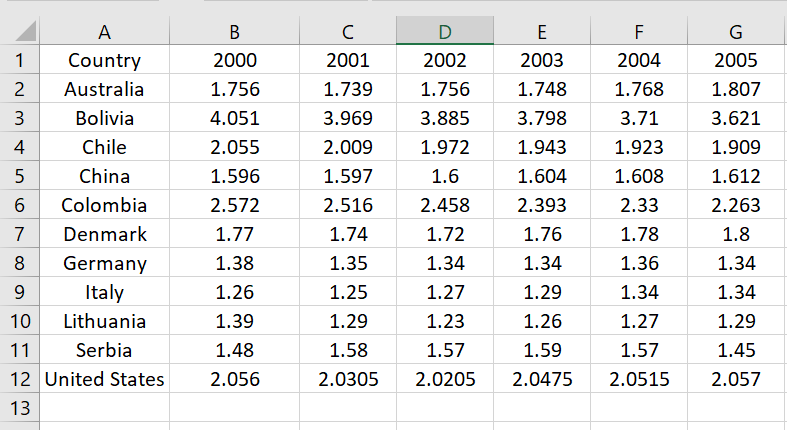
Task: Select Colombia's 2004 value 2.33
Action: point(639,206)
